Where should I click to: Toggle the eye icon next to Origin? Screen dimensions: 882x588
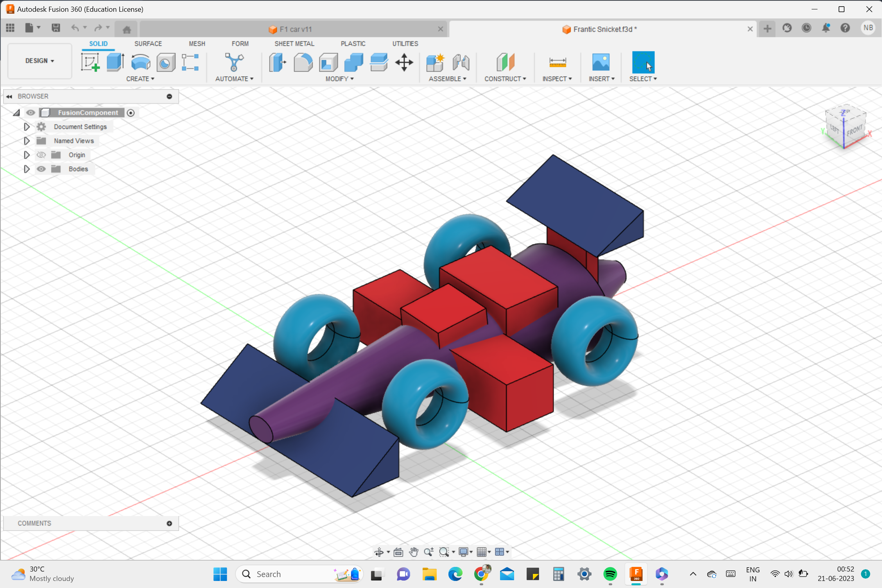pyautogui.click(x=41, y=155)
